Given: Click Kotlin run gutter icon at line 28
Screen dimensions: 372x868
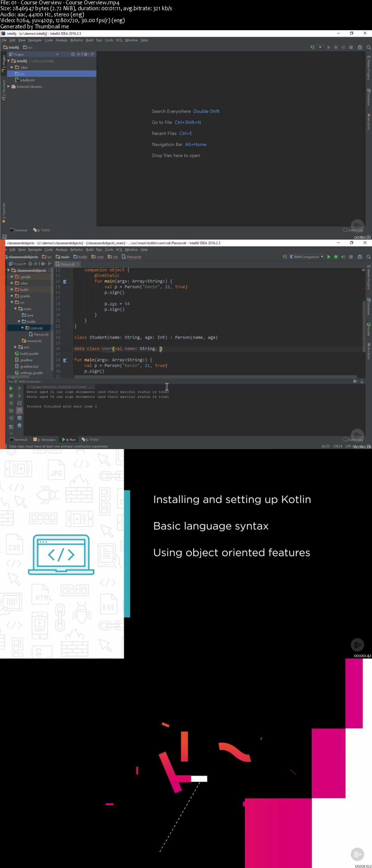Looking at the screenshot, I should [x=65, y=360].
